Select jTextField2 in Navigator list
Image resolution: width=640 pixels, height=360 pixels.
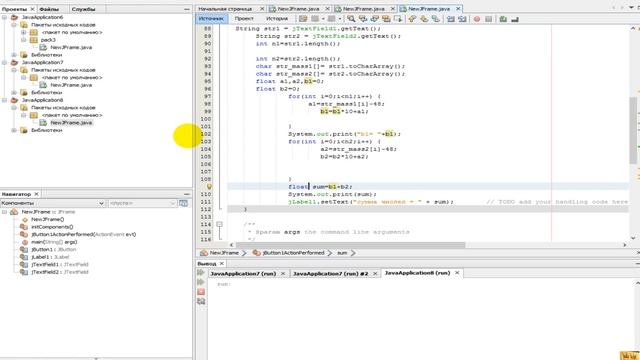[60, 272]
